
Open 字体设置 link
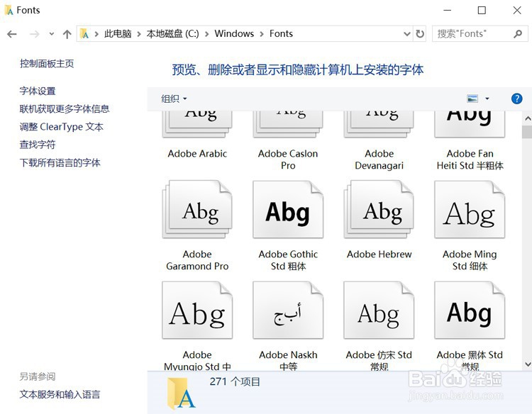(x=38, y=91)
